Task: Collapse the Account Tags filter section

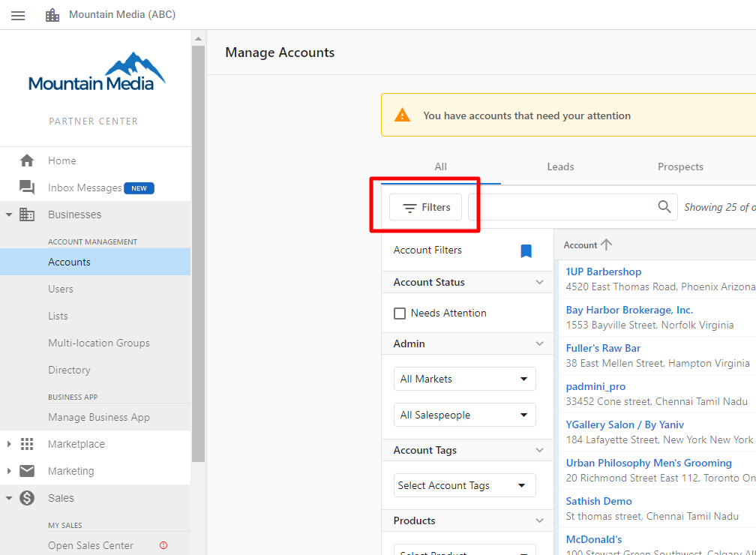Action: (x=539, y=450)
